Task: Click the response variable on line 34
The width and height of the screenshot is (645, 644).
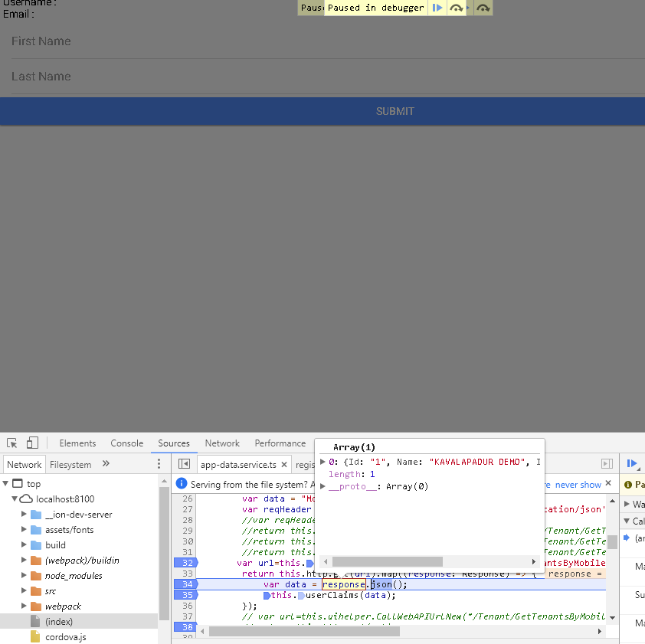Action: point(344,584)
